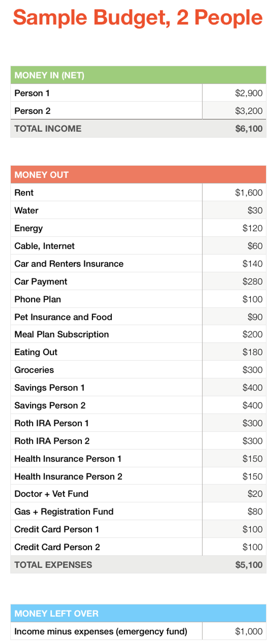Click the Roth IRA Person 1 label
275x644 pixels.
pyautogui.click(x=52, y=423)
